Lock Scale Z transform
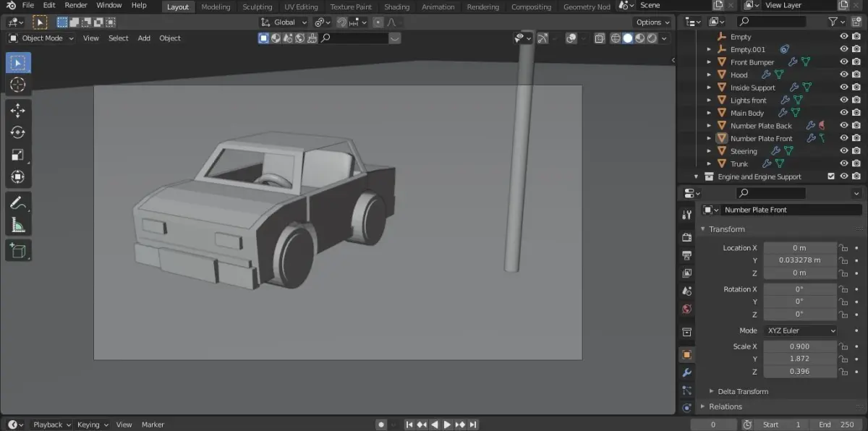The width and height of the screenshot is (868, 431). [843, 372]
